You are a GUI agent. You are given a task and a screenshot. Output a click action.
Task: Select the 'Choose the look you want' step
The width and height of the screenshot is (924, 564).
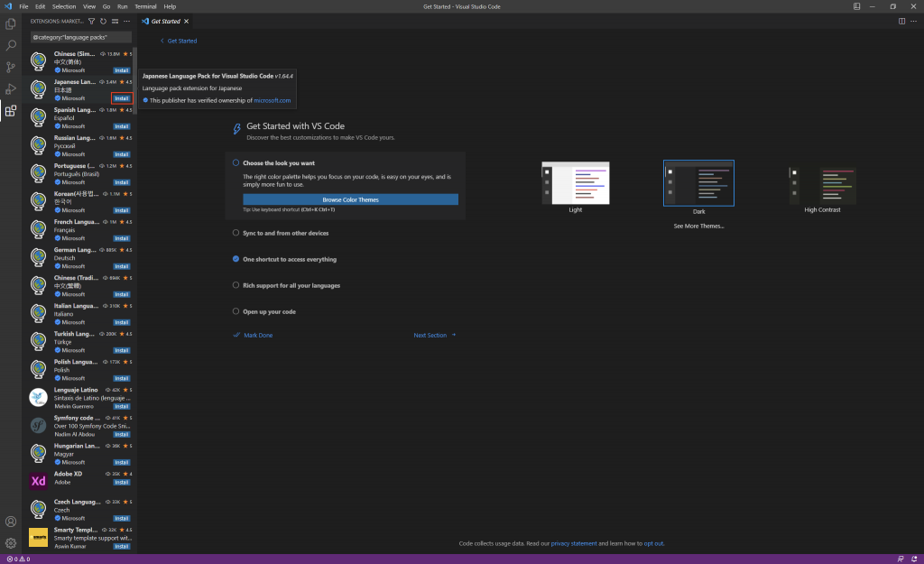point(279,163)
